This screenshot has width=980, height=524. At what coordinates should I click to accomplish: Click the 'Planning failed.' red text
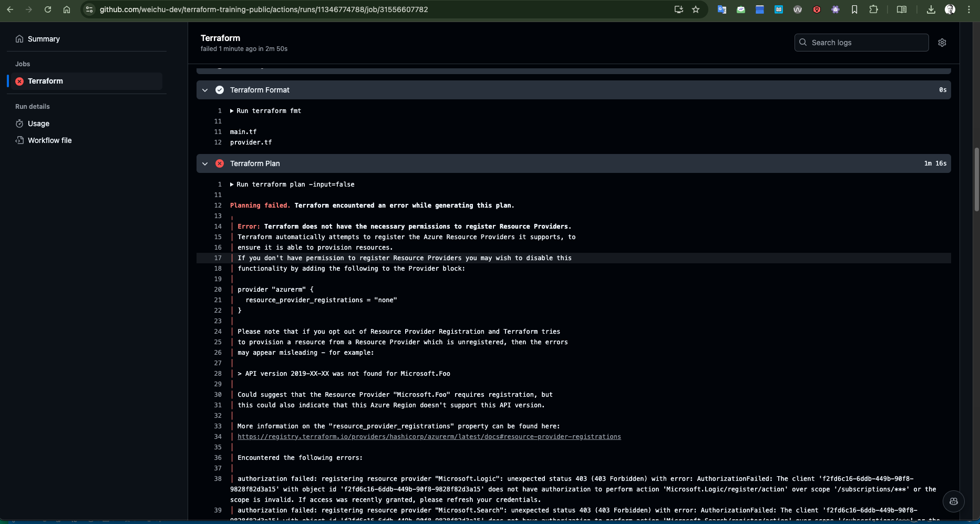coord(260,206)
